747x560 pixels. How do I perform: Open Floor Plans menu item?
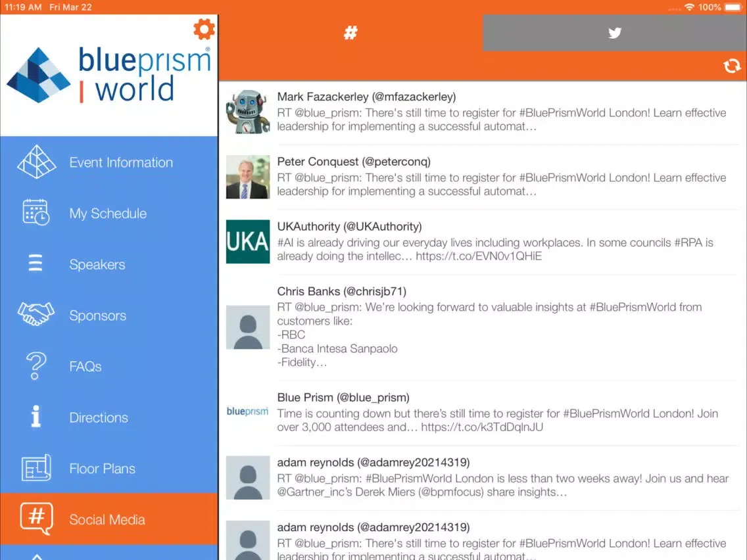coord(109,469)
